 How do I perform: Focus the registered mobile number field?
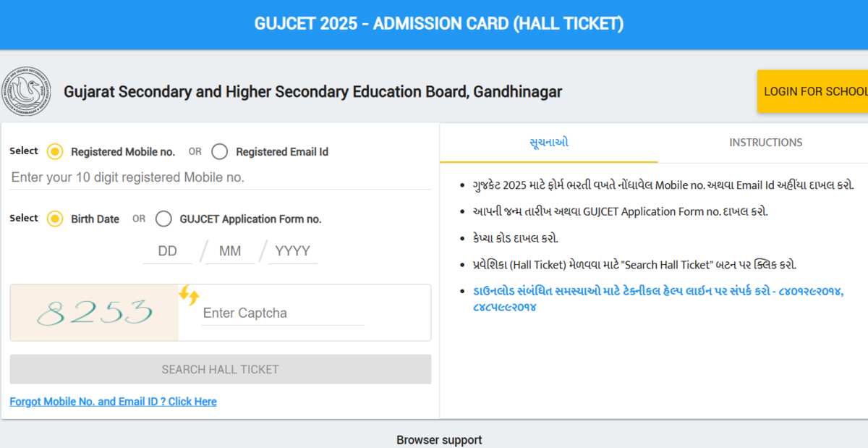click(x=220, y=177)
